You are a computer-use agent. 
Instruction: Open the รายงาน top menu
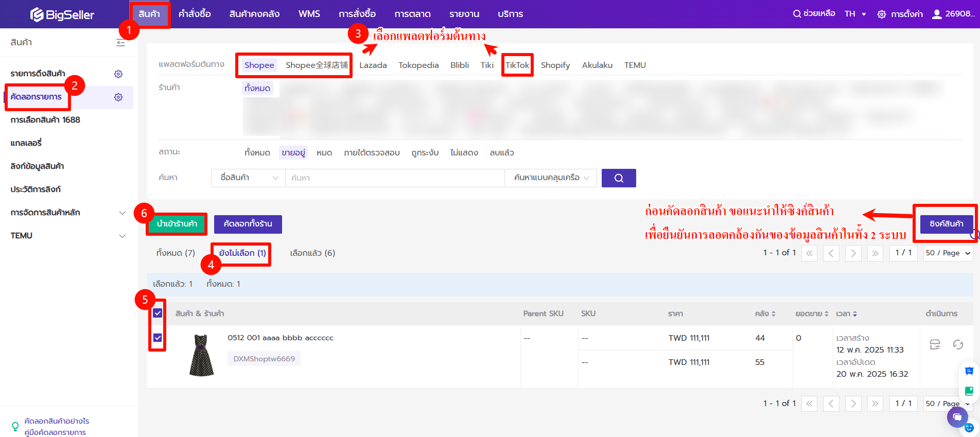tap(464, 14)
